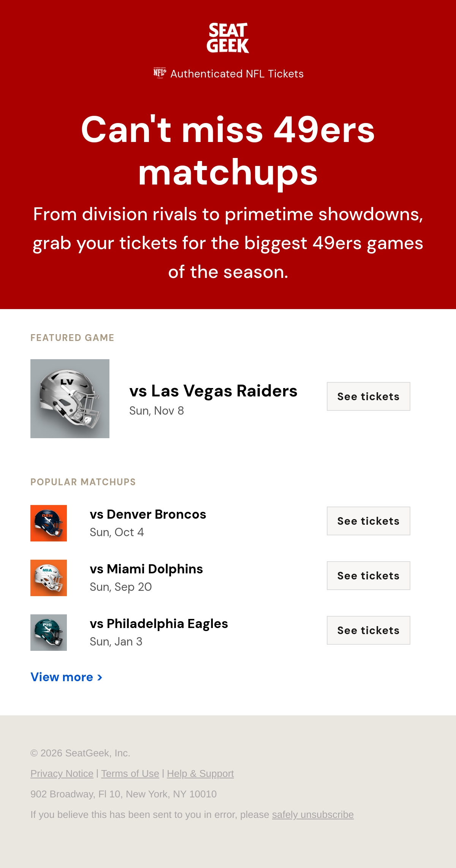
Task: Select the vs Philadelphia Eagles title
Action: click(x=159, y=623)
